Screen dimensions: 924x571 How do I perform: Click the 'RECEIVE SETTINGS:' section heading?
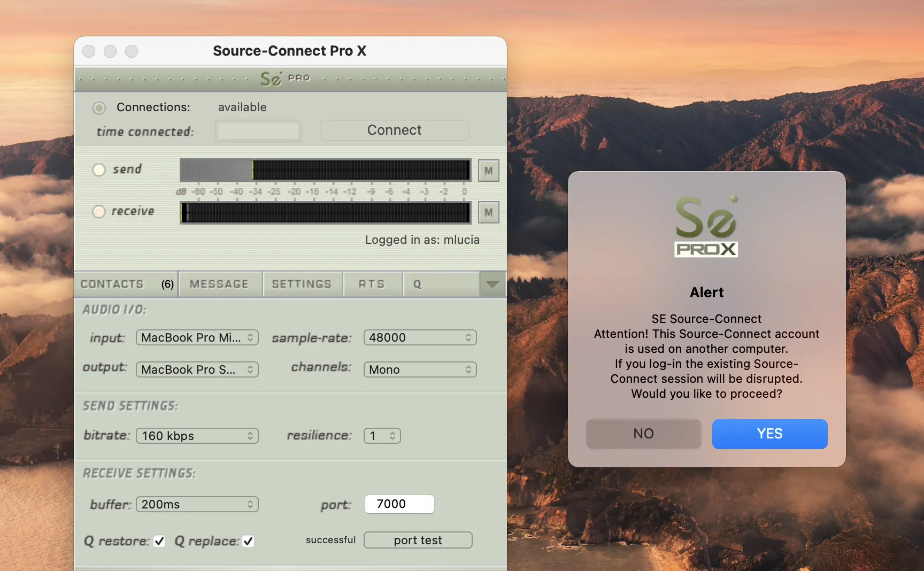click(x=140, y=473)
